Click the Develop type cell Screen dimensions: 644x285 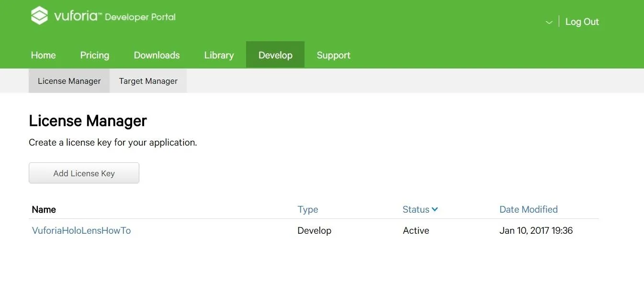pyautogui.click(x=314, y=230)
